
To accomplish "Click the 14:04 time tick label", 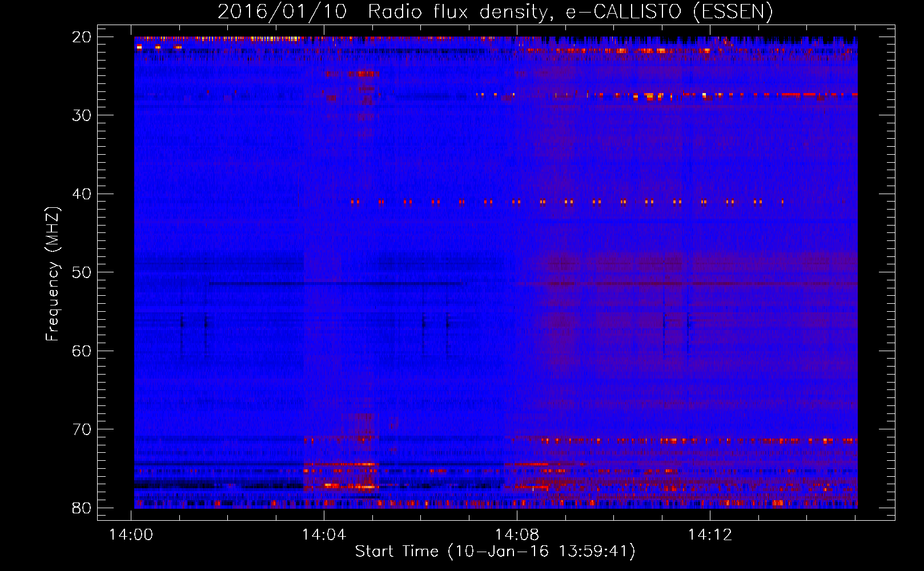I will 324,535.
